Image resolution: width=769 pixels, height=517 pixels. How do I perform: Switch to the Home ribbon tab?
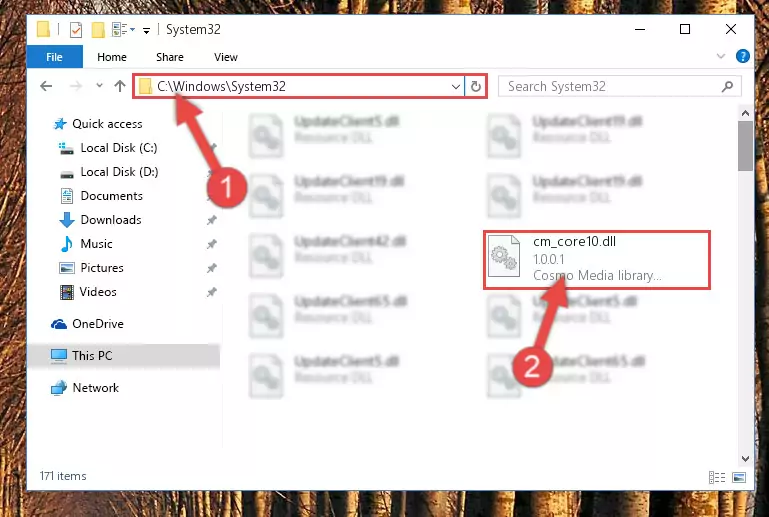coord(112,57)
